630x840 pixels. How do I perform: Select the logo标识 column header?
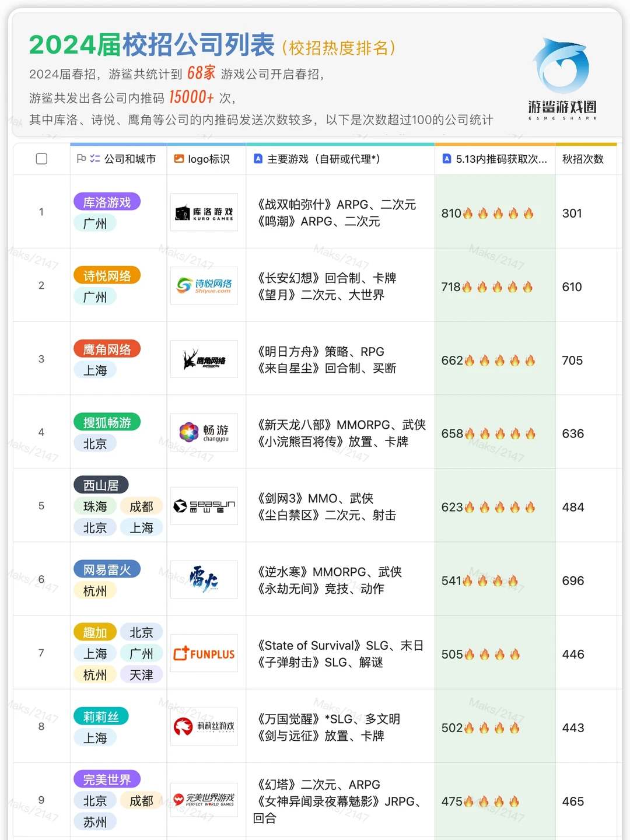206,159
